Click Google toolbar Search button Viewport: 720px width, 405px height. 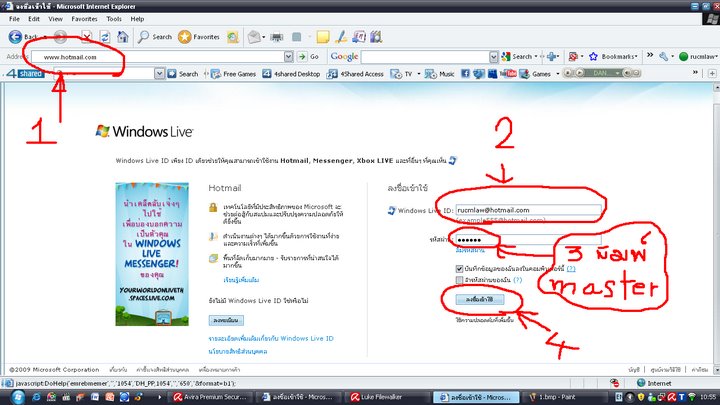coord(517,56)
